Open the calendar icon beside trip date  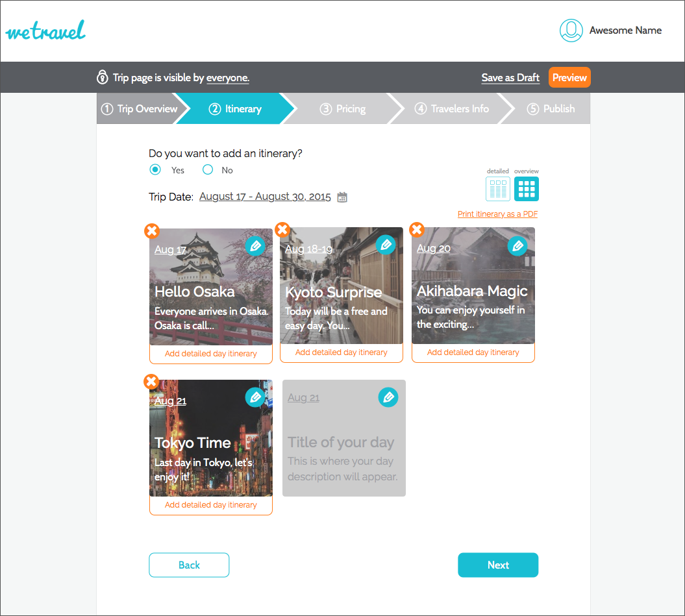(342, 197)
